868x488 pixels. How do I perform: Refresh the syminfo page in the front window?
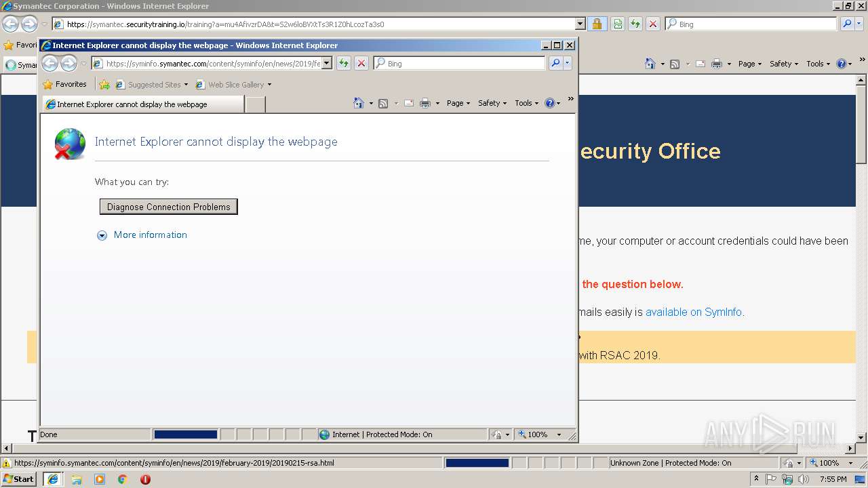(x=344, y=63)
